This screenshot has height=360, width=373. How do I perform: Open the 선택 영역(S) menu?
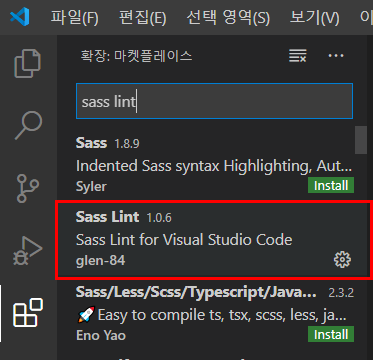click(x=228, y=17)
